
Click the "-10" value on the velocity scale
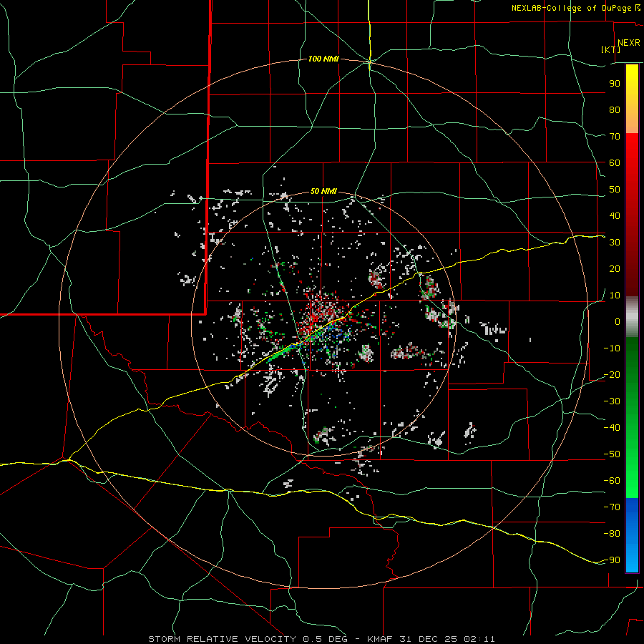612,348
